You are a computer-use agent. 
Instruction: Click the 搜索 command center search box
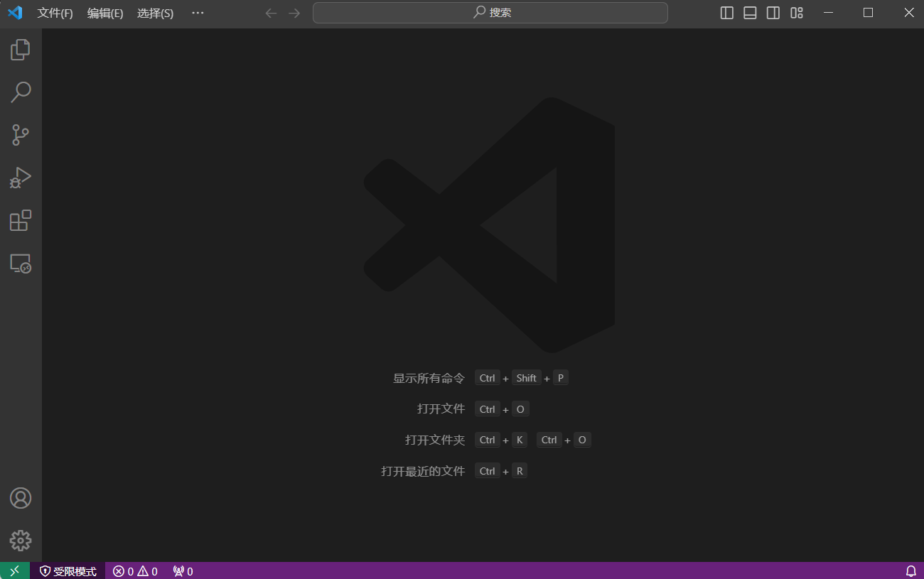click(490, 13)
